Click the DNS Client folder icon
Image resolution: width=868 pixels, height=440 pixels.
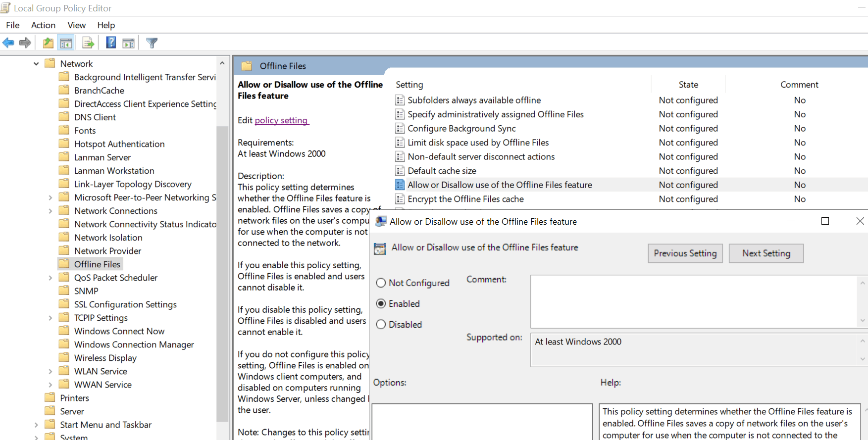[64, 117]
